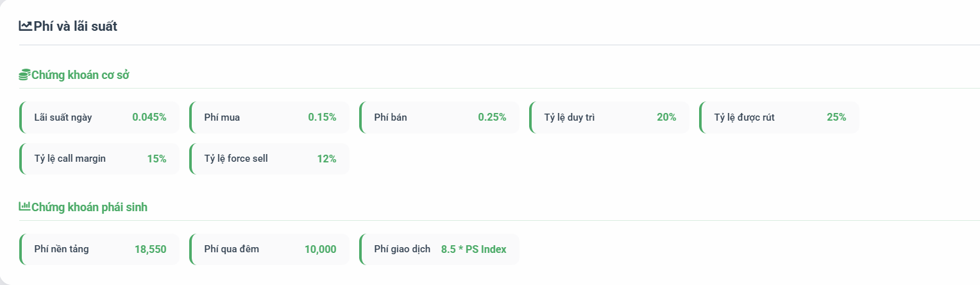Click the Chứng khoán cơ sở section title
This screenshot has height=285, width=980.
pos(80,75)
